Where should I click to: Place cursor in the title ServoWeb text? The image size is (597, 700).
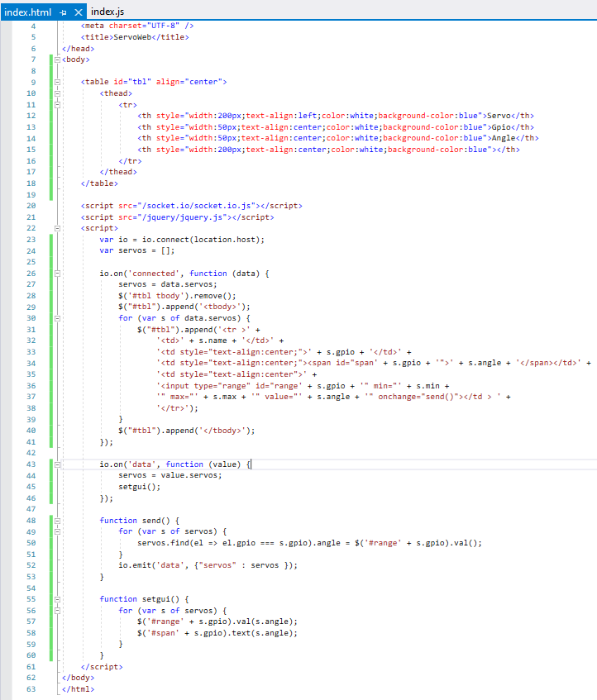153,37
